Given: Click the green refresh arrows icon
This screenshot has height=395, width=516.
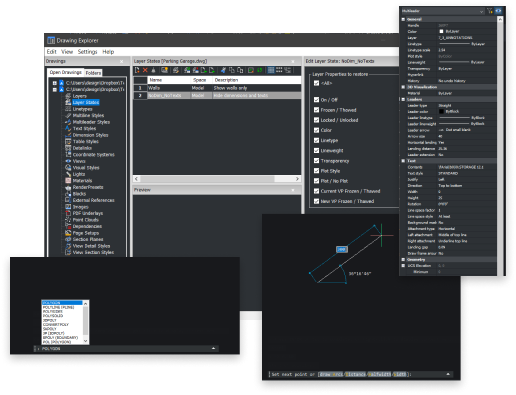Looking at the screenshot, I should pyautogui.click(x=260, y=70).
